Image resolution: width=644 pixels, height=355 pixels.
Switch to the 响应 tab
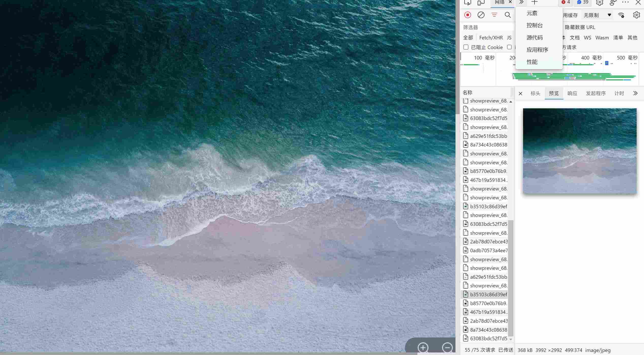(572, 93)
